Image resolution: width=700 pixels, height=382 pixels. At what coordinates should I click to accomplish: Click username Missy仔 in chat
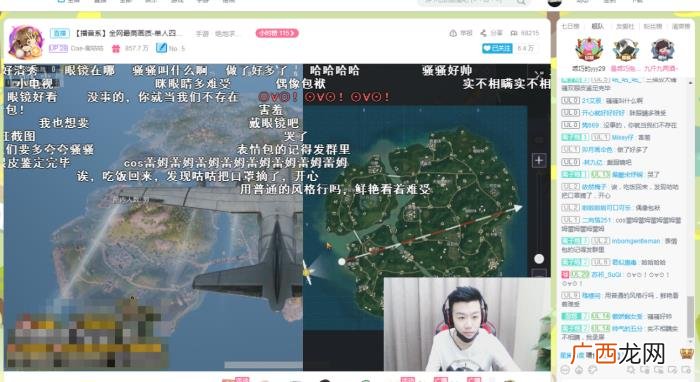tap(623, 137)
